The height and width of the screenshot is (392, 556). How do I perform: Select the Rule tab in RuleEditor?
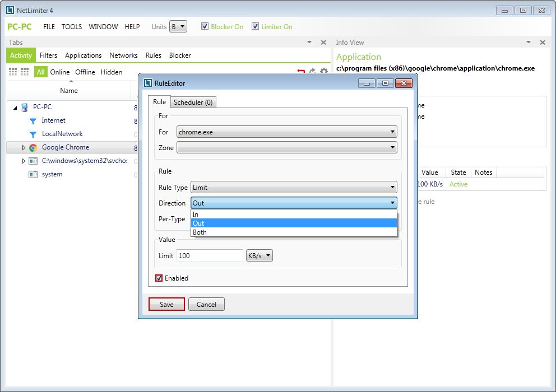click(159, 102)
